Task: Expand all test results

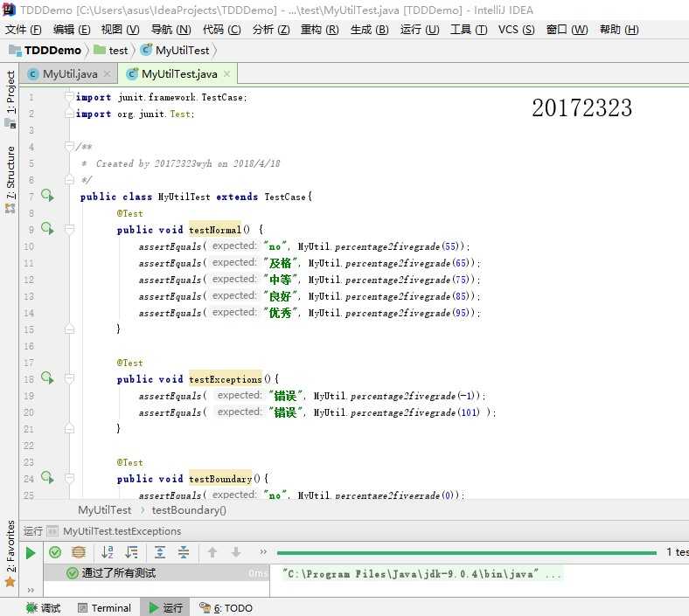Action: click(x=160, y=552)
